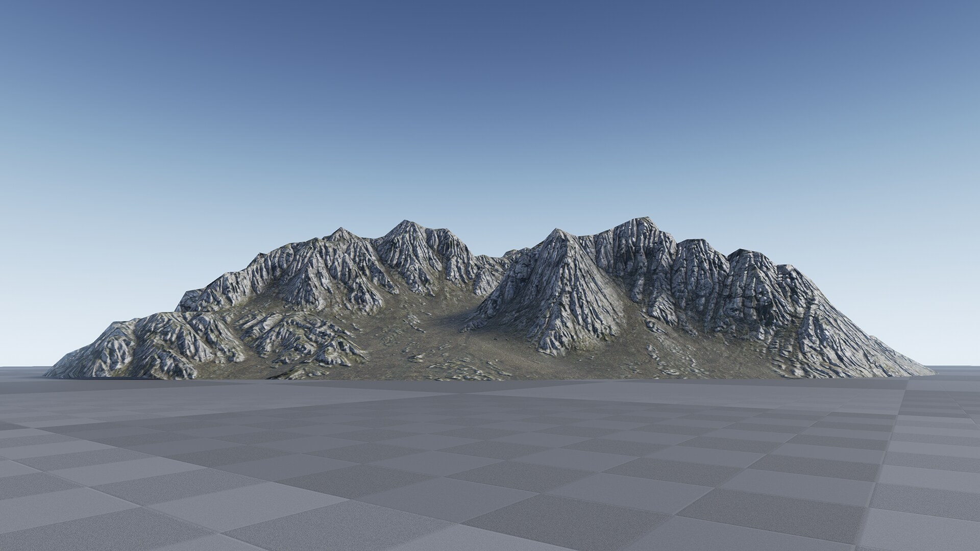Click the base of the mountain terrain
980x551 pixels.
pyautogui.click(x=459, y=378)
